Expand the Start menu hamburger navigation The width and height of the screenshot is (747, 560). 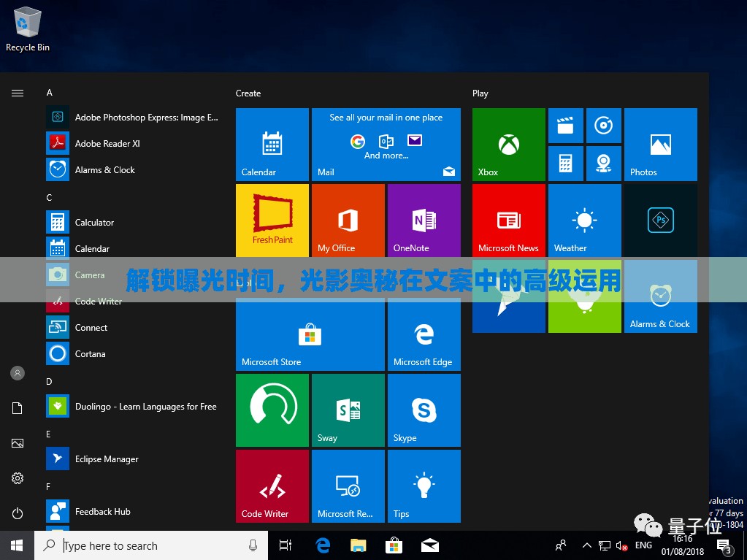18,93
